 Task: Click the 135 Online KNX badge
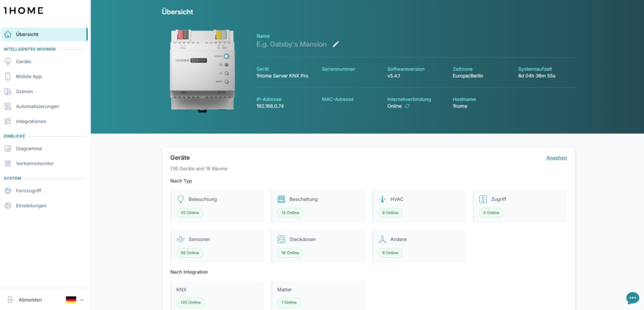coord(191,303)
